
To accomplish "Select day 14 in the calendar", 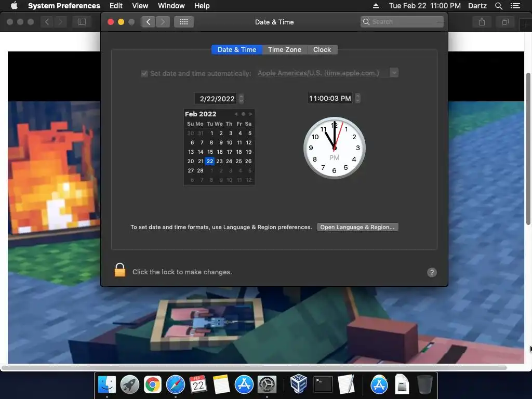I will (201, 152).
